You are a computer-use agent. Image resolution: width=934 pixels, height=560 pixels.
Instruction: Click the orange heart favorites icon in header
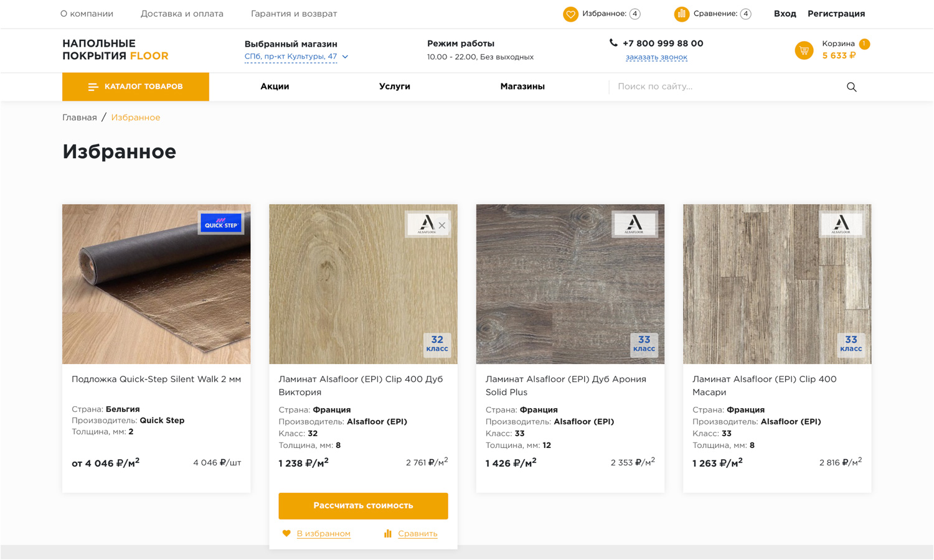pos(570,14)
